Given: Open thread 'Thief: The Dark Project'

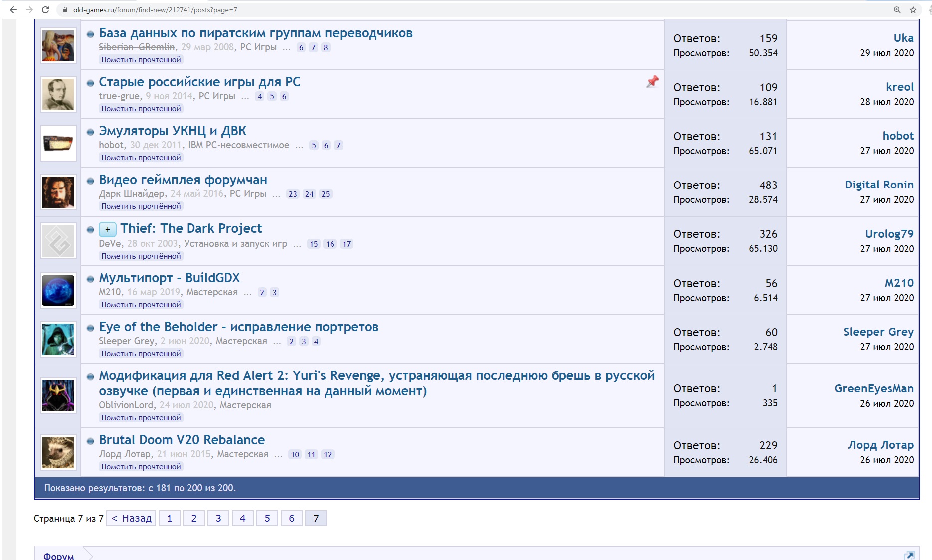Looking at the screenshot, I should tap(191, 229).
